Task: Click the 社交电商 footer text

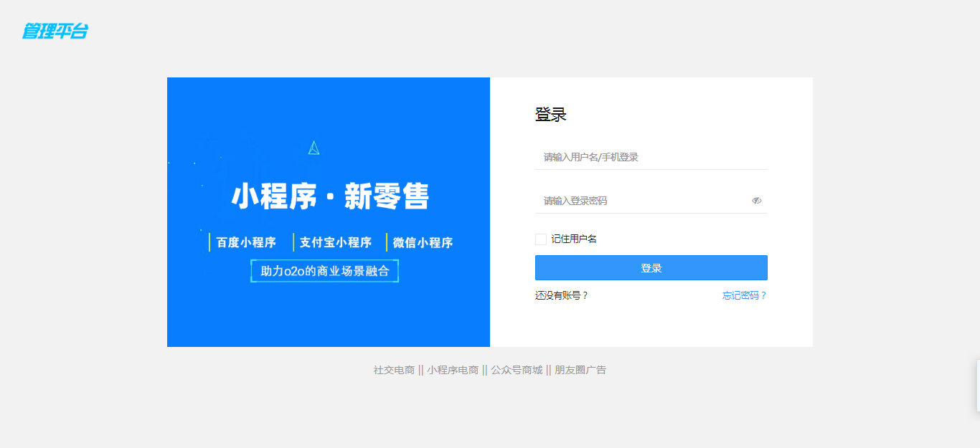Action: tap(394, 371)
